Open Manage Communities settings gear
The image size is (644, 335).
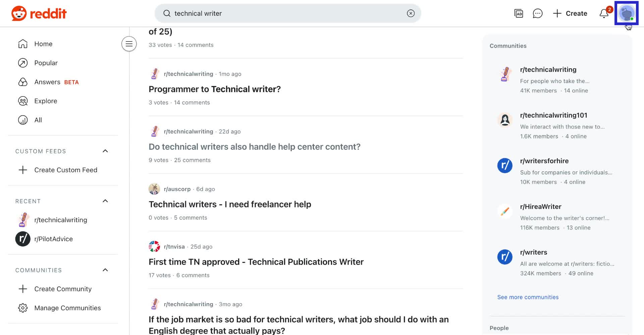tap(22, 308)
